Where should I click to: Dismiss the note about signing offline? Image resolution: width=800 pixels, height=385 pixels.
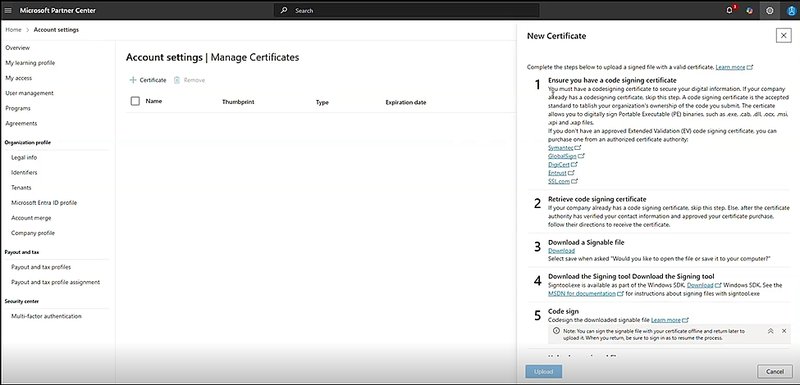pos(784,331)
